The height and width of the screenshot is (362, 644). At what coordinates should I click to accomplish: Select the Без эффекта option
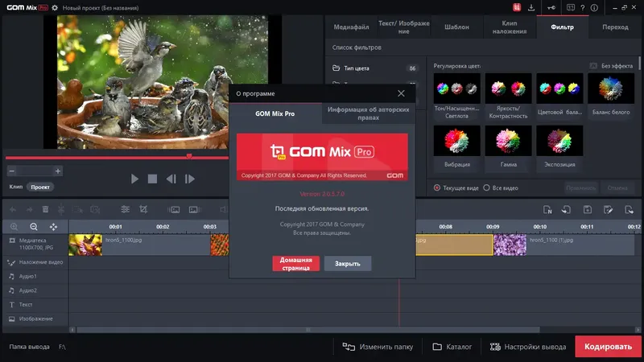[x=611, y=66]
